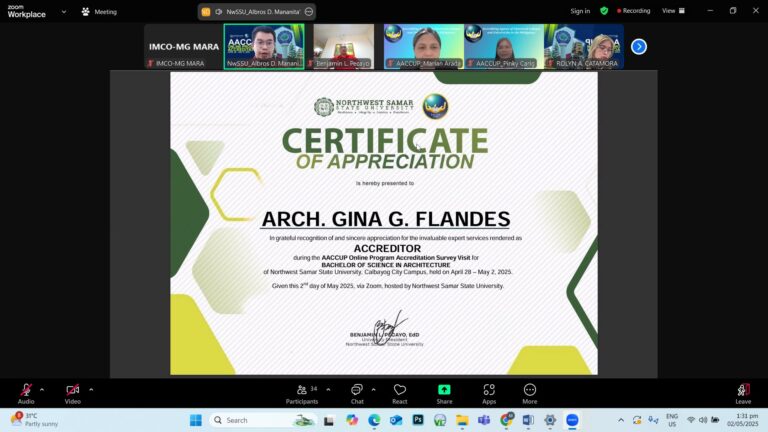Screen dimensions: 768x432
Task: Click the Leave meeting button
Action: pyautogui.click(x=743, y=394)
